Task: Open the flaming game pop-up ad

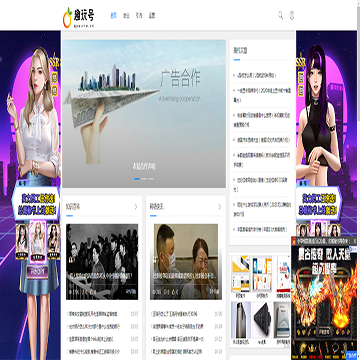Action: [323, 299]
